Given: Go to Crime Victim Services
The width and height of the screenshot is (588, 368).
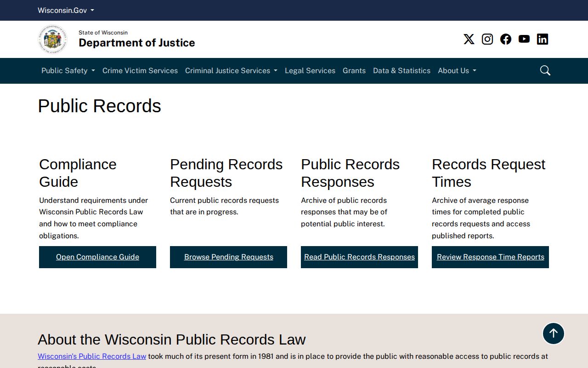Looking at the screenshot, I should coord(140,70).
